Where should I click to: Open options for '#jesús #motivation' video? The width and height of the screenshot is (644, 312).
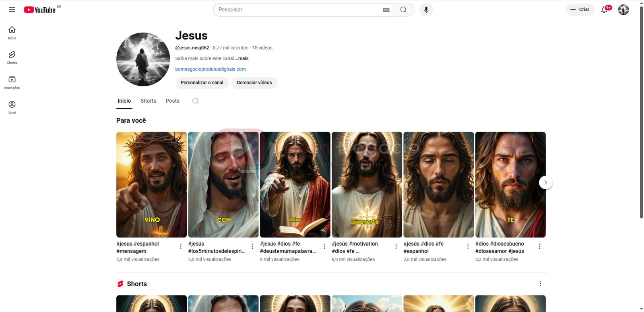pos(396,246)
